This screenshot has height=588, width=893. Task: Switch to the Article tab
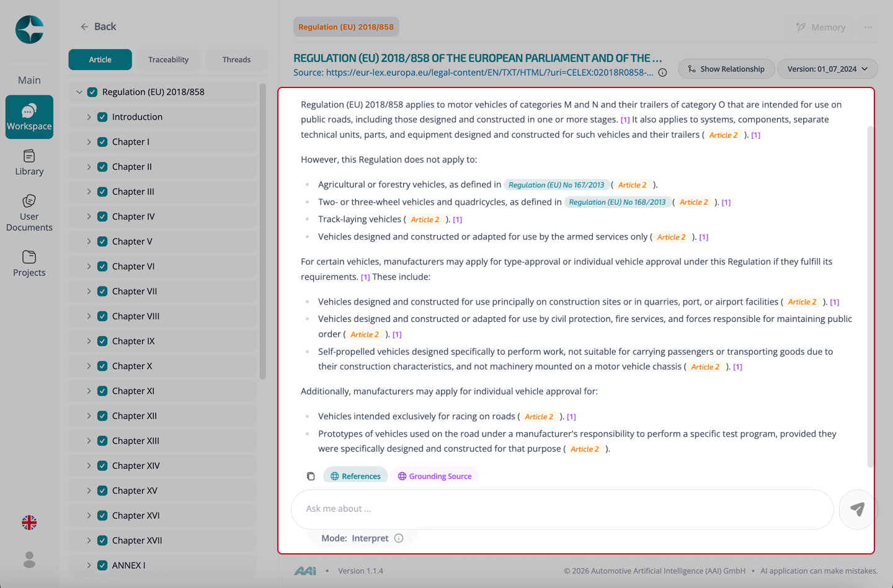(x=100, y=60)
